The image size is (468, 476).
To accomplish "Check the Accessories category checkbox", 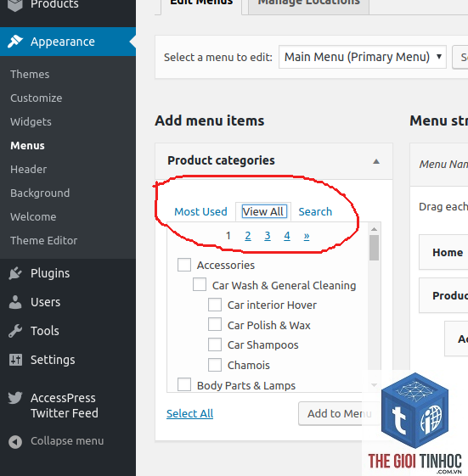I will (184, 265).
